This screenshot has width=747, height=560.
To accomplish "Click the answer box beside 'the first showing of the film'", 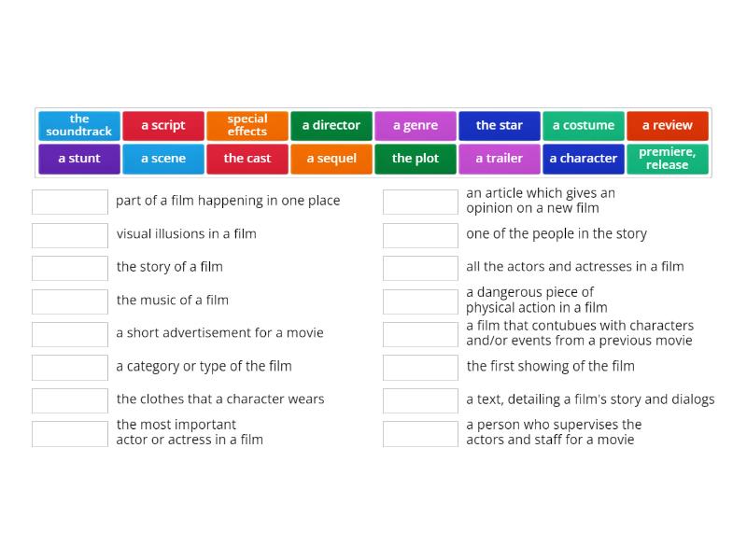I will [x=419, y=367].
